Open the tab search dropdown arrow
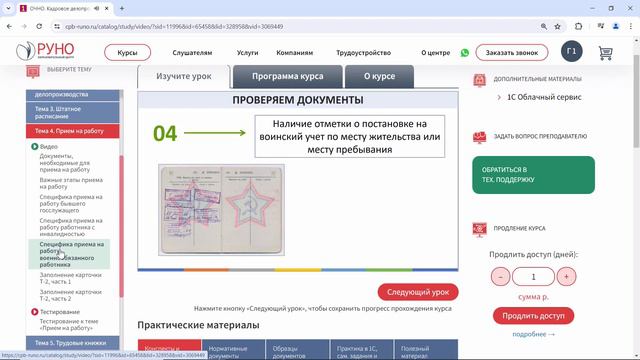Viewport: 640px width, 360px height. tap(8, 8)
